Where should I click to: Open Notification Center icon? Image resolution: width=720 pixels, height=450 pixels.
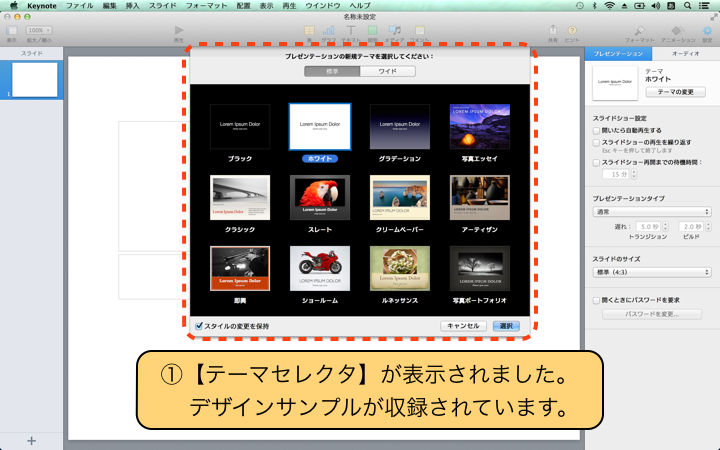[x=703, y=6]
